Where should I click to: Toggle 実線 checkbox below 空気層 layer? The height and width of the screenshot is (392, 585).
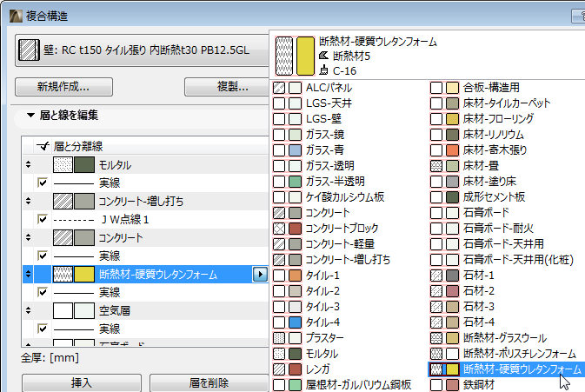[x=43, y=329]
